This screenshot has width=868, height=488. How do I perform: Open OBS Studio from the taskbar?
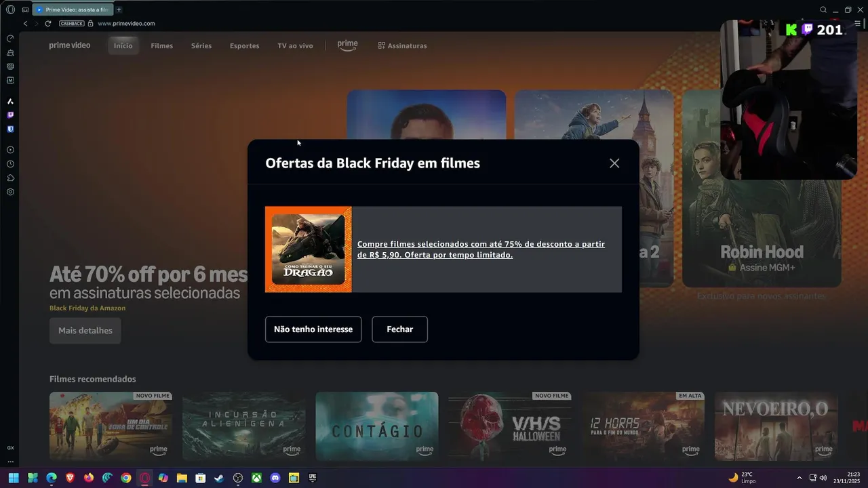point(238,478)
